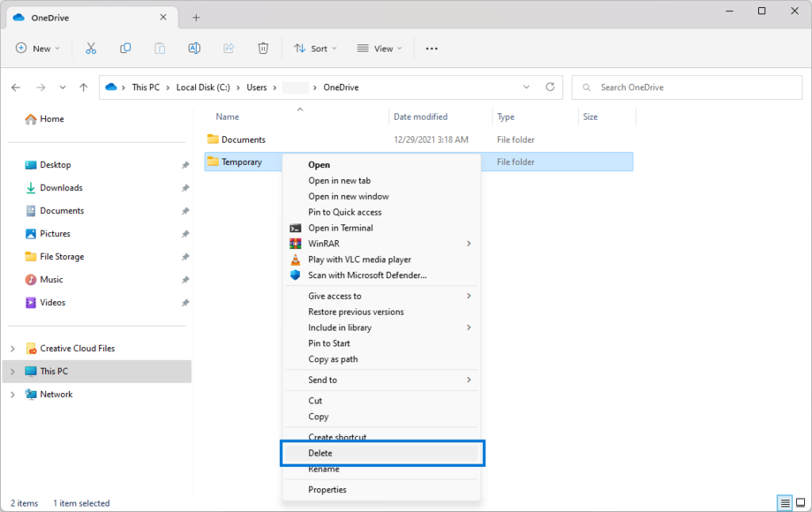
Task: Sort by the Type column header
Action: (505, 117)
